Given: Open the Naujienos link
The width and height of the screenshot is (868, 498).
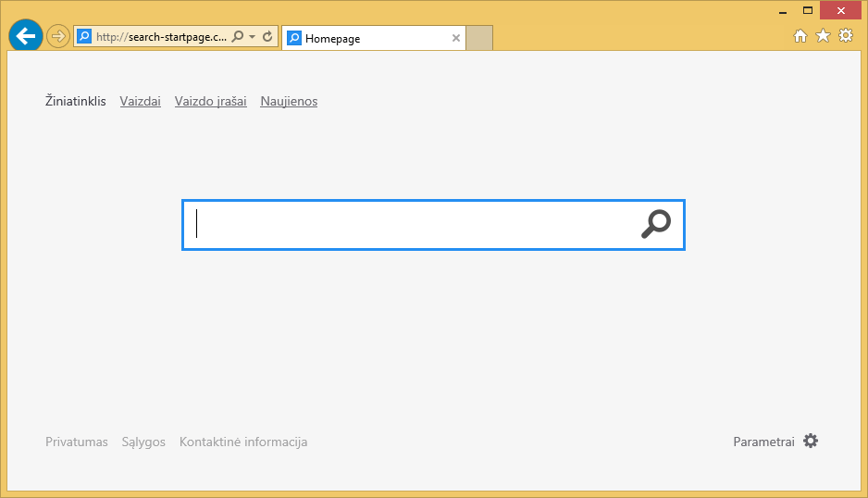Looking at the screenshot, I should pos(289,102).
